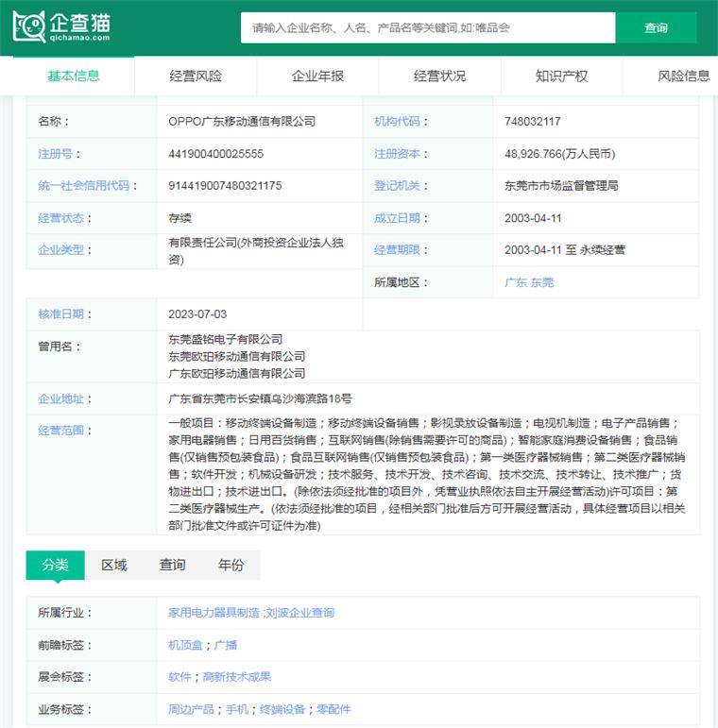Click the 手机 business tag

[237, 709]
